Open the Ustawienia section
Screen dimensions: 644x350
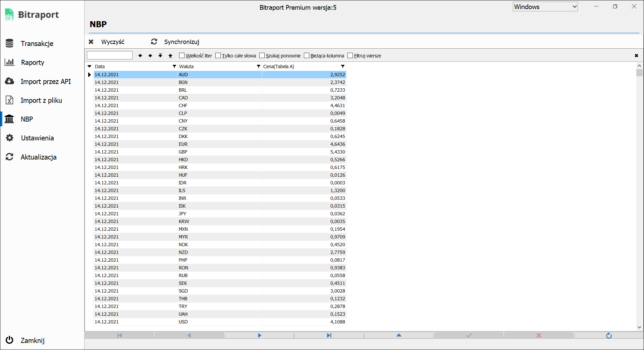click(37, 138)
